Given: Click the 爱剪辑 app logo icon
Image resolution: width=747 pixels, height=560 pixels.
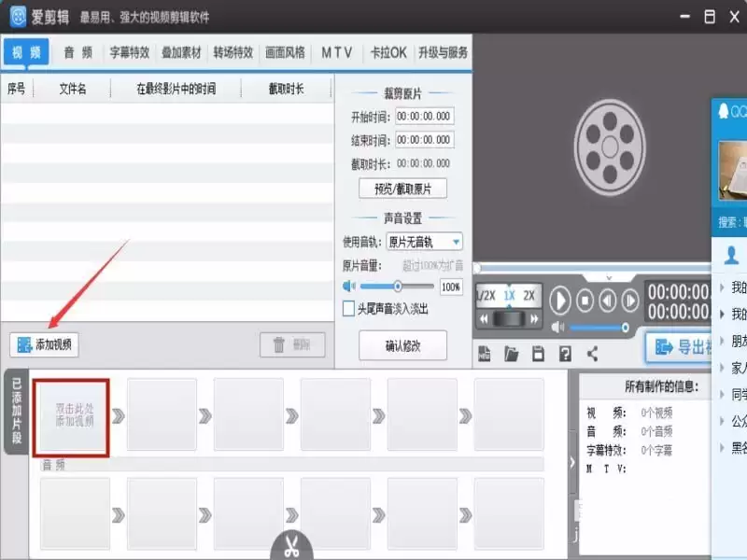Looking at the screenshot, I should point(18,17).
